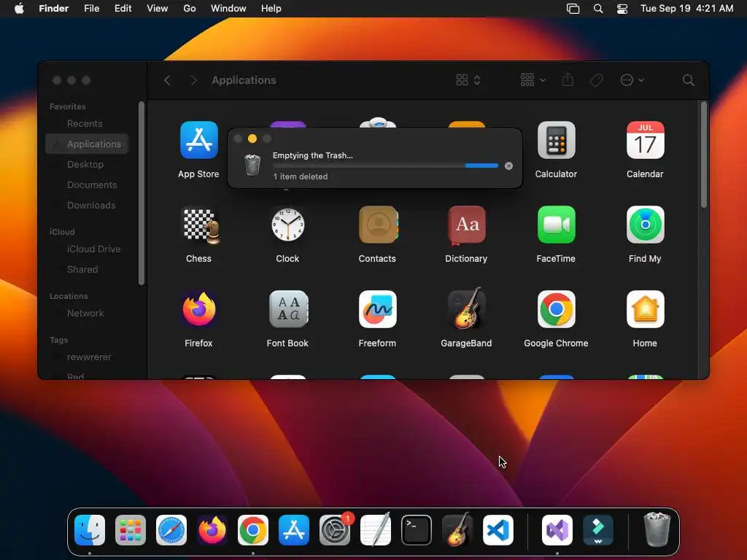Stop emptying the Trash with the X button

(x=508, y=166)
